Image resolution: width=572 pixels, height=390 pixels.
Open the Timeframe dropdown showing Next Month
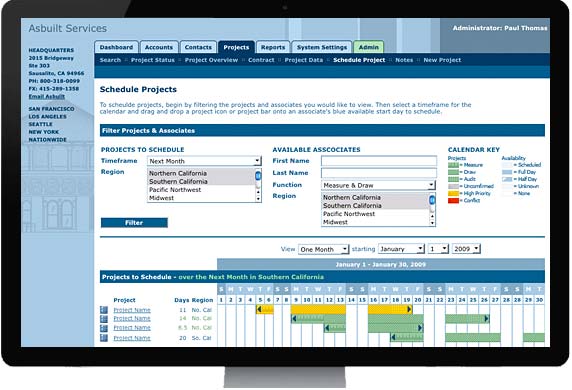pos(204,161)
